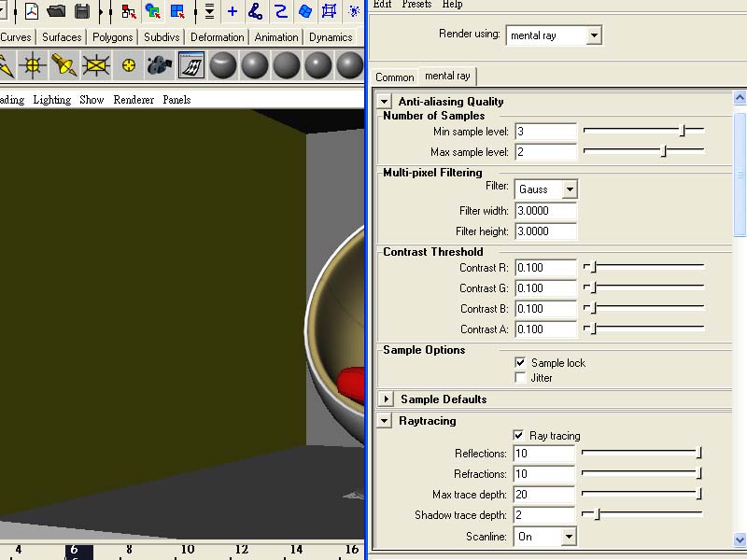Open the Panels menu
This screenshot has height=560, width=747.
176,100
